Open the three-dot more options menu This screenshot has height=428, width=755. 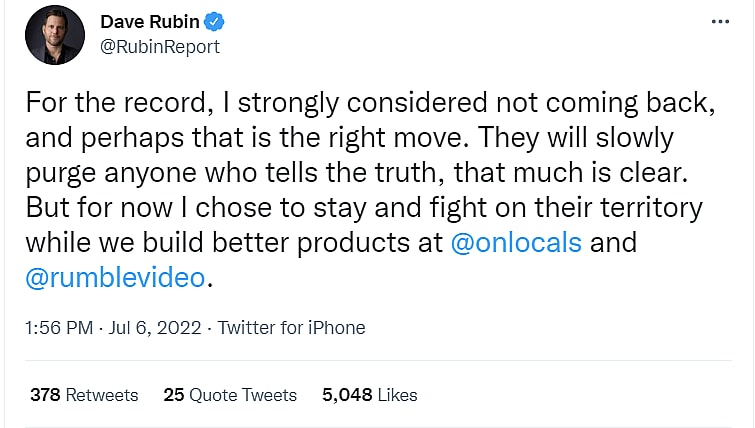pos(720,23)
